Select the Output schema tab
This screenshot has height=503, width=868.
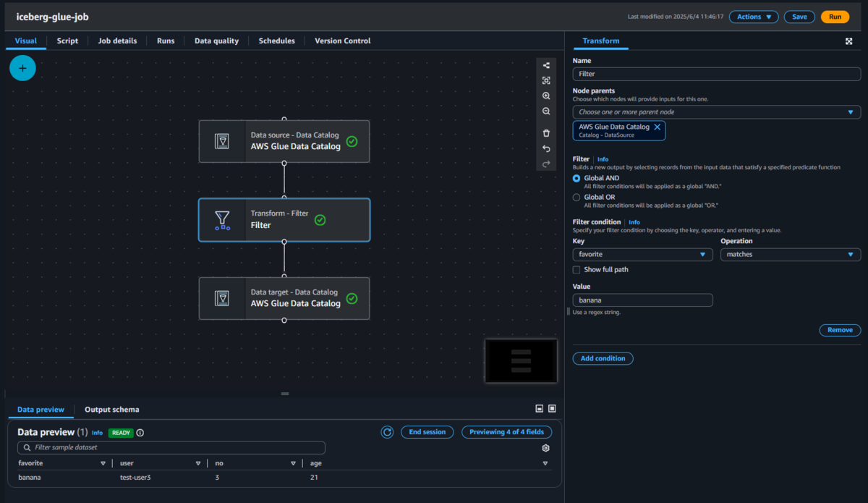[112, 410]
